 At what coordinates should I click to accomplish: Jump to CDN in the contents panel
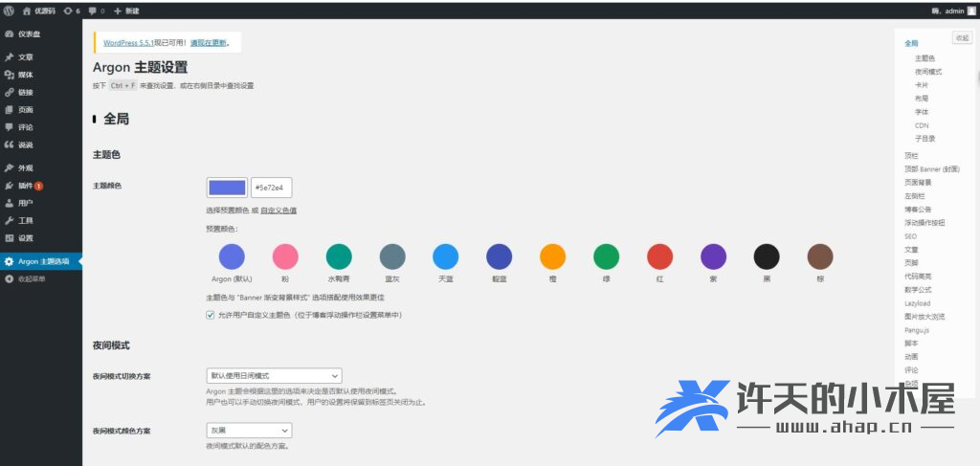coord(922,125)
